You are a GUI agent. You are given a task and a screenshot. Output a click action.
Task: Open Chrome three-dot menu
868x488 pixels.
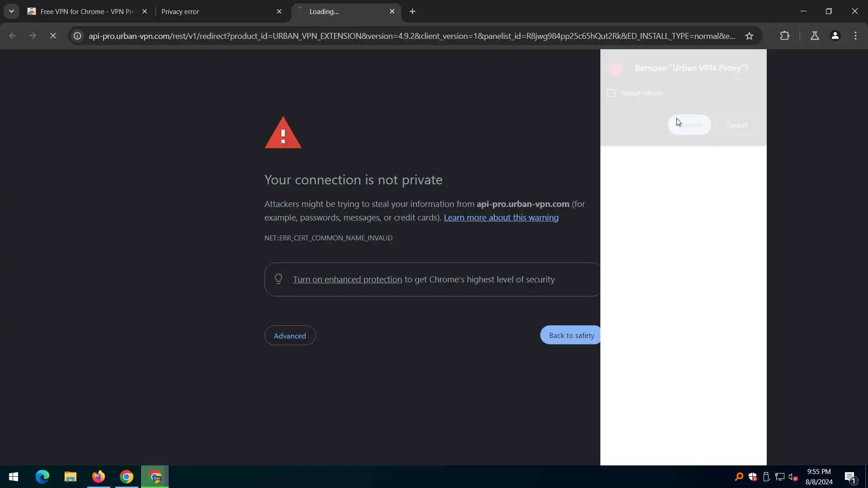point(855,36)
